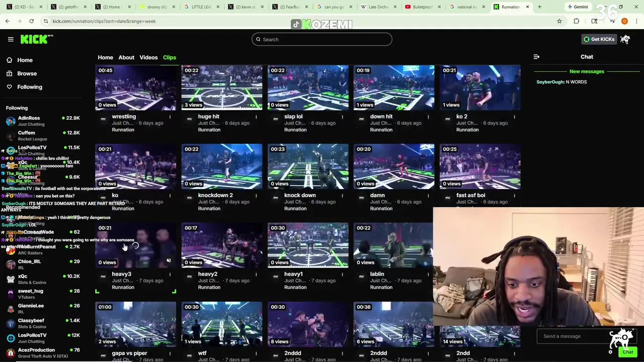Reload the page
The width and height of the screenshot is (644, 362).
tap(31, 21)
